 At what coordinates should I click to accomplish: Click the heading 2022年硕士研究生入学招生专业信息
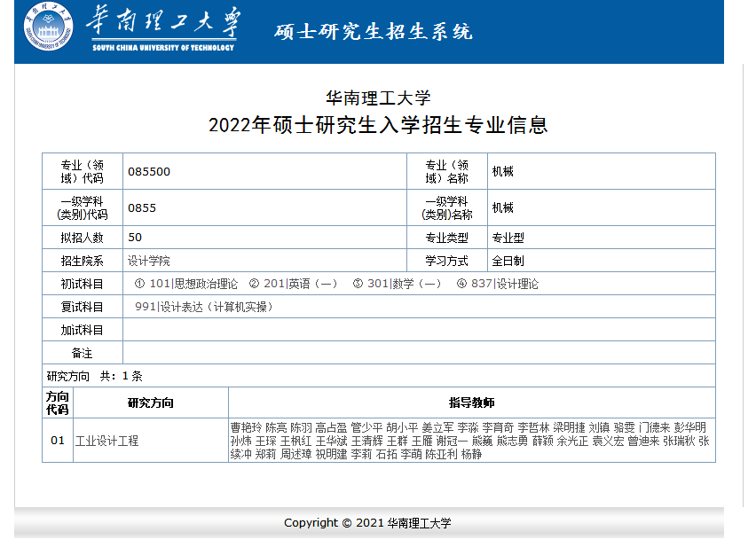click(x=378, y=125)
